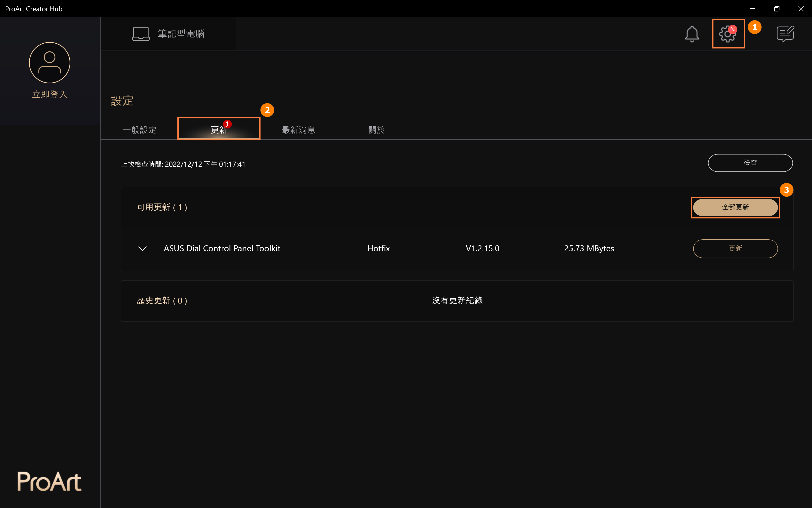
Task: Click the Hotfix type label
Action: click(x=379, y=249)
